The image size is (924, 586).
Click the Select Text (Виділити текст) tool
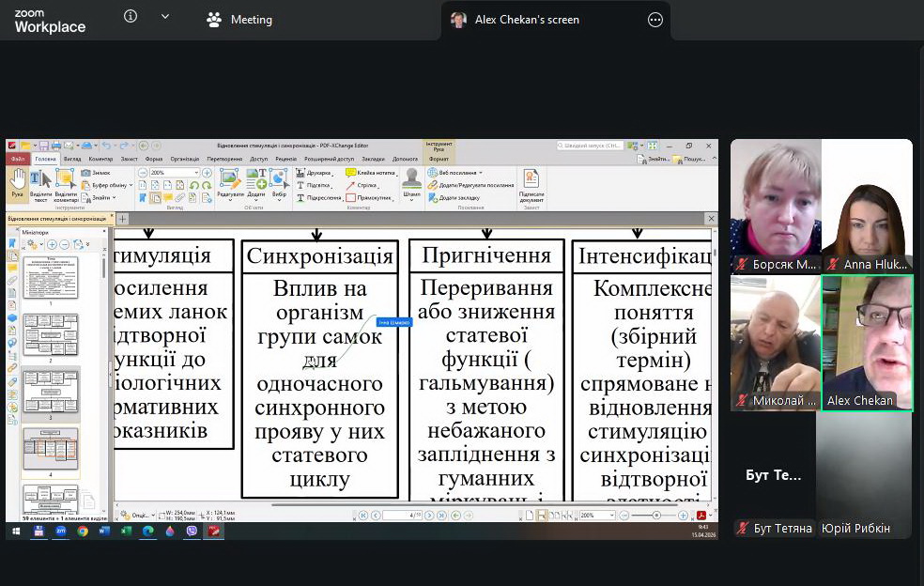(x=40, y=183)
